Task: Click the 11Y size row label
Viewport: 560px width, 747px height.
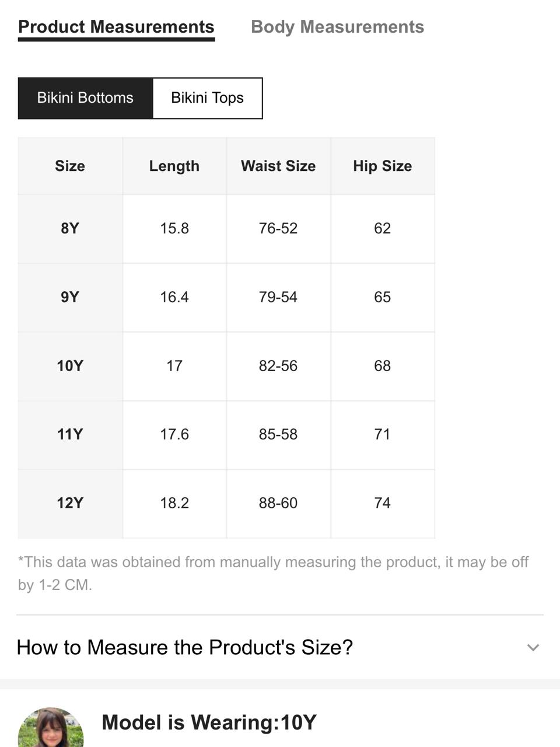Action: click(x=70, y=435)
